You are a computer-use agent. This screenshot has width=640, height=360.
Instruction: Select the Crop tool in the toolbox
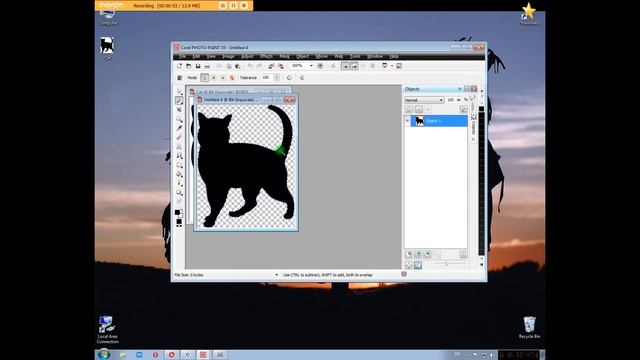tap(179, 110)
